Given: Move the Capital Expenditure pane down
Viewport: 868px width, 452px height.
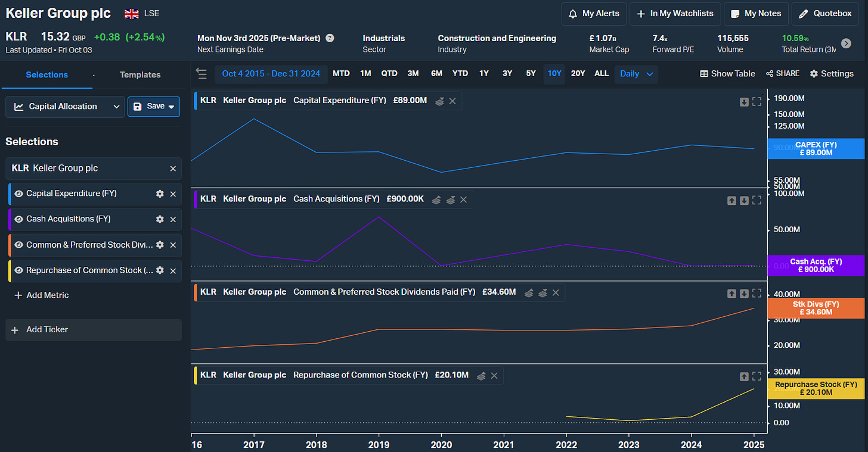Looking at the screenshot, I should pos(744,102).
